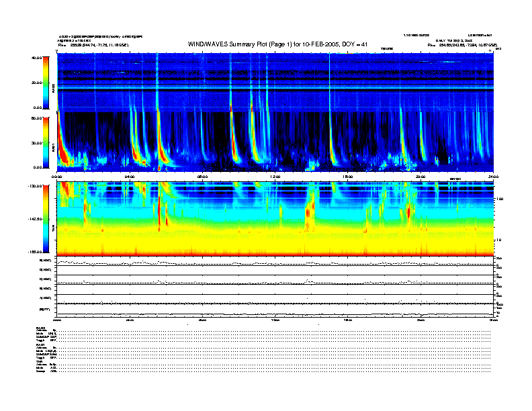Click the RAD1 color scale bar

(x=46, y=142)
